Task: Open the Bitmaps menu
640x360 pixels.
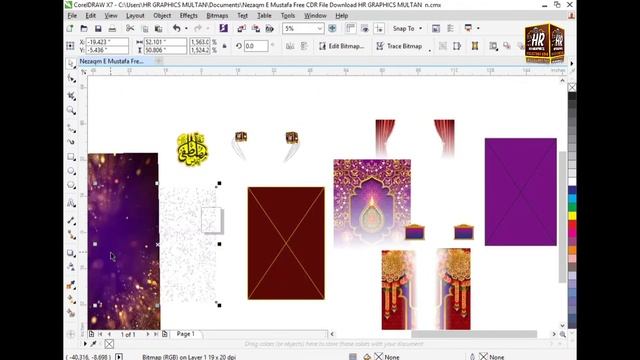Action: (x=217, y=16)
